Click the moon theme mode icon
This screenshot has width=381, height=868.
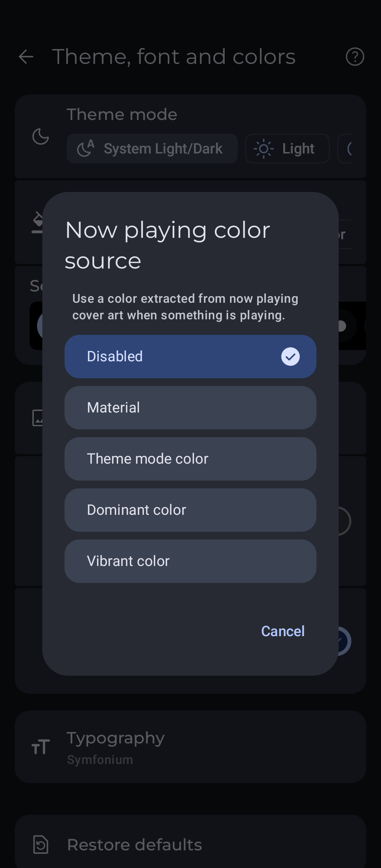[x=41, y=137]
